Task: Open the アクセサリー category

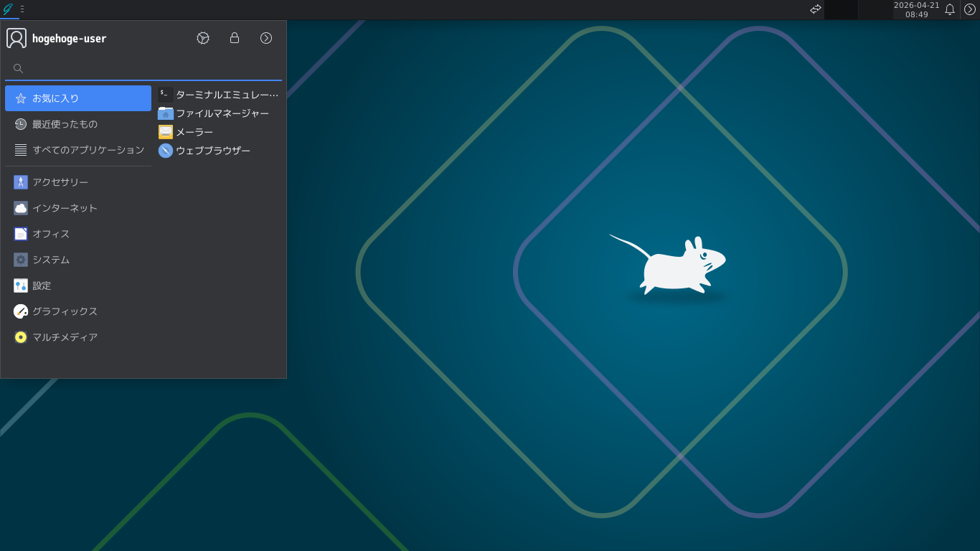Action: (78, 182)
